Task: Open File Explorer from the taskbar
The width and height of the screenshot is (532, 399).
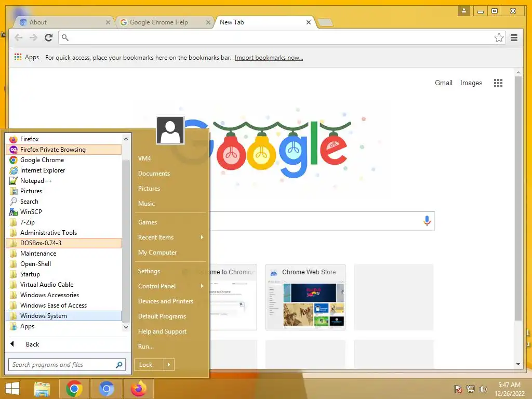Action: coord(42,389)
